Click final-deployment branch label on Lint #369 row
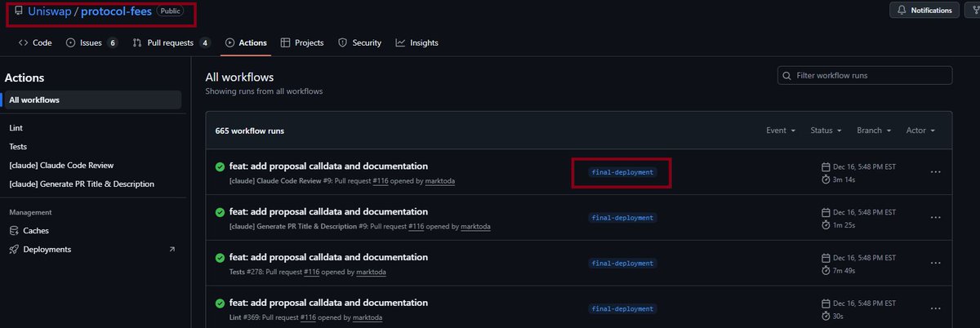Screen dimensions: 980x328 click(x=623, y=309)
